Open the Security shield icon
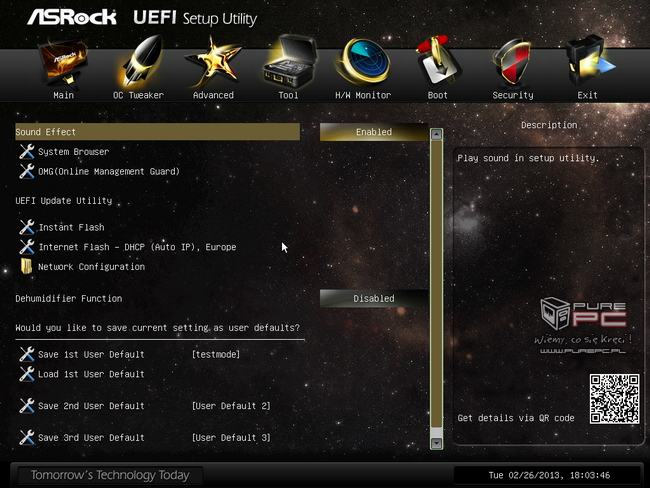 tap(512, 62)
